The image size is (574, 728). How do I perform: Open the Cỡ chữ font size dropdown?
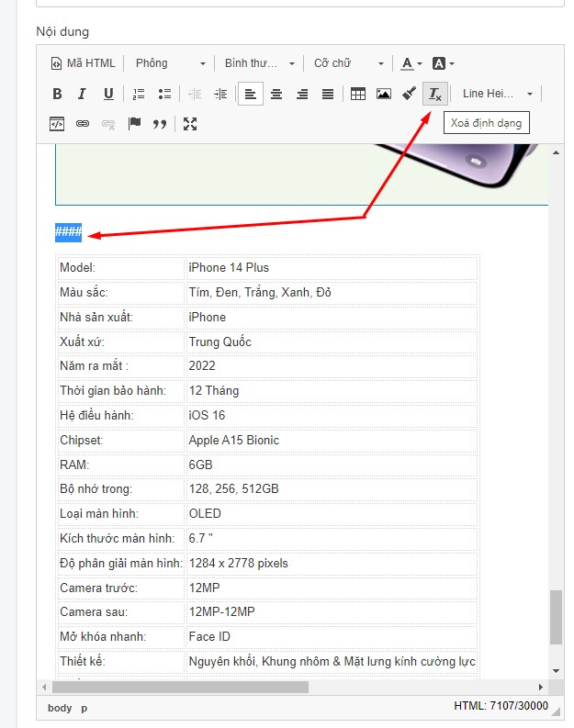[x=348, y=63]
